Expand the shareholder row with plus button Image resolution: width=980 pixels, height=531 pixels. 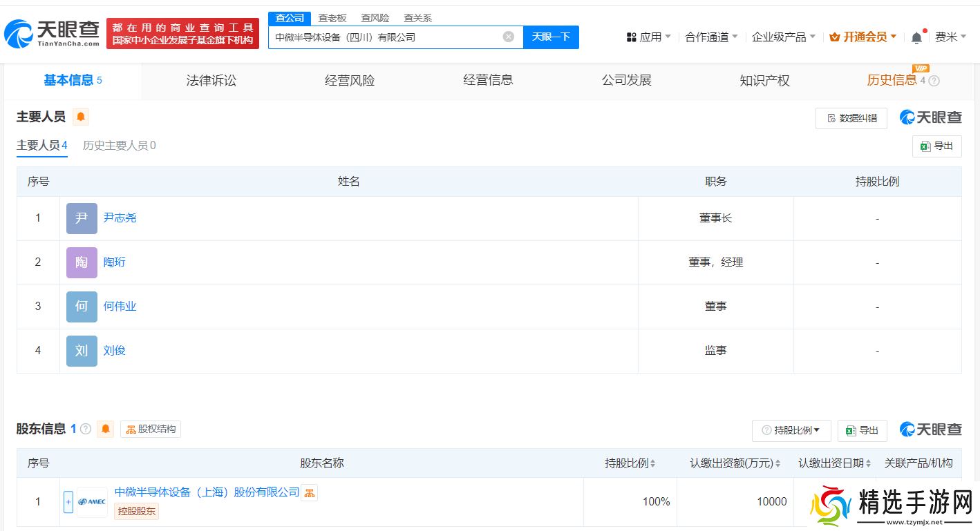(68, 502)
